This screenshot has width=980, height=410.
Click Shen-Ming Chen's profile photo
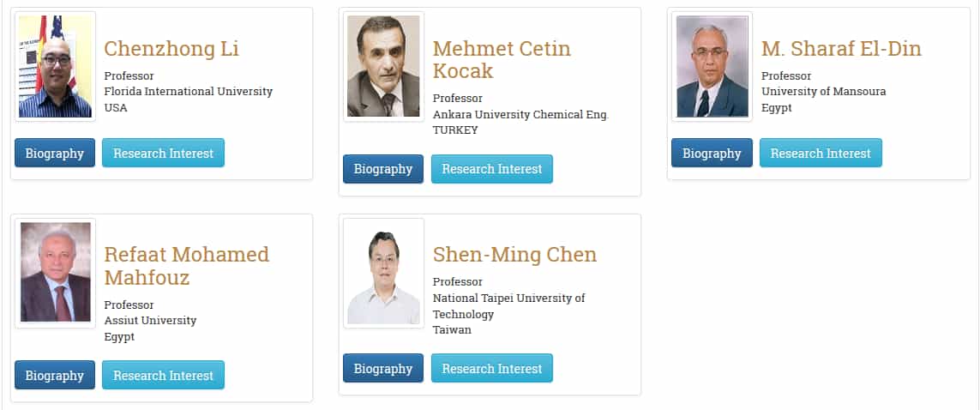point(383,273)
